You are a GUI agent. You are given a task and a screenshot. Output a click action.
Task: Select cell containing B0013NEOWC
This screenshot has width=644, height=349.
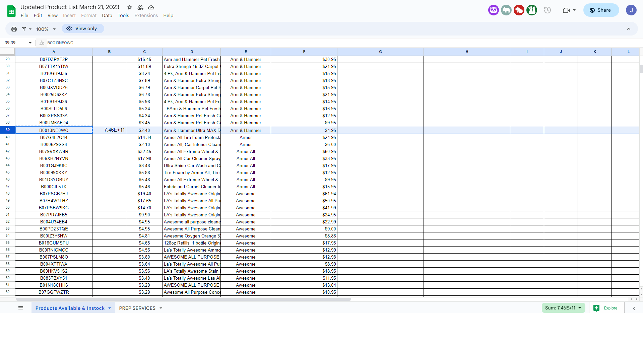pyautogui.click(x=54, y=130)
